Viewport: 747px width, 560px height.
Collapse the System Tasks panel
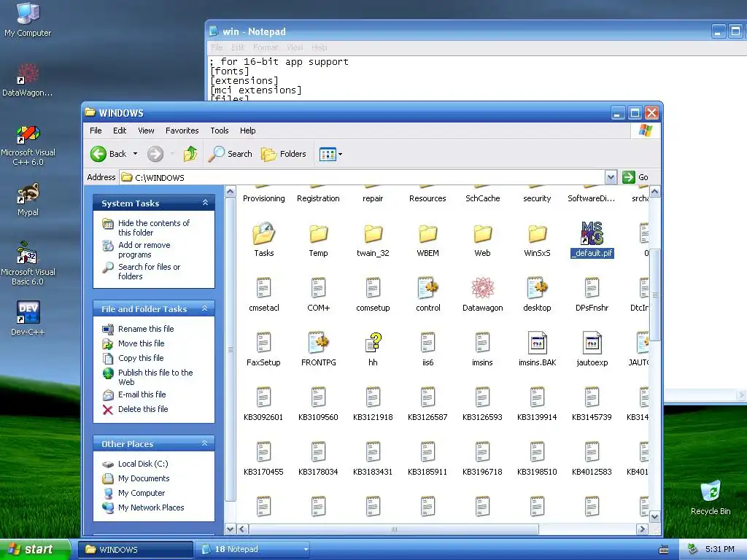[205, 203]
